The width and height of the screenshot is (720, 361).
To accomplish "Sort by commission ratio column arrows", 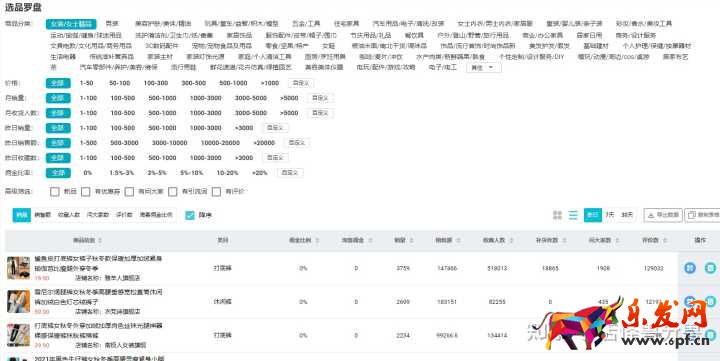I will [x=317, y=240].
